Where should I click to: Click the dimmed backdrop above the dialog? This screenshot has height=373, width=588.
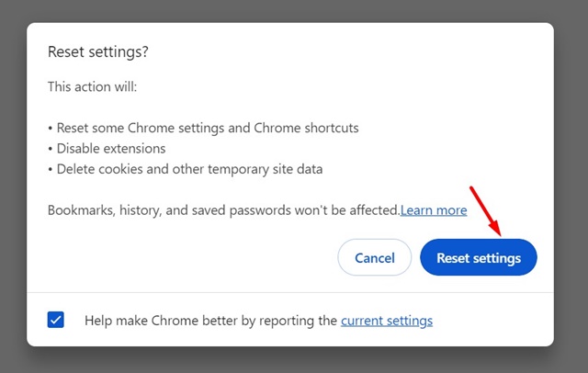pos(294,10)
